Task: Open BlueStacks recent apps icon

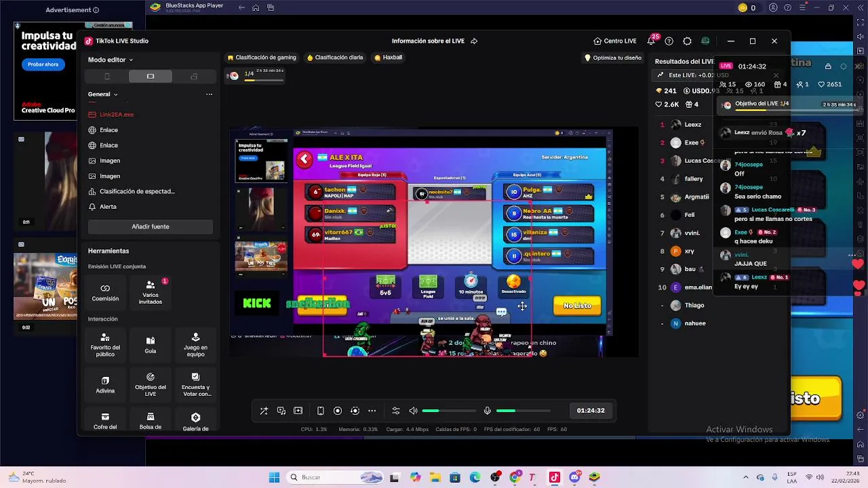Action: pyautogui.click(x=271, y=7)
